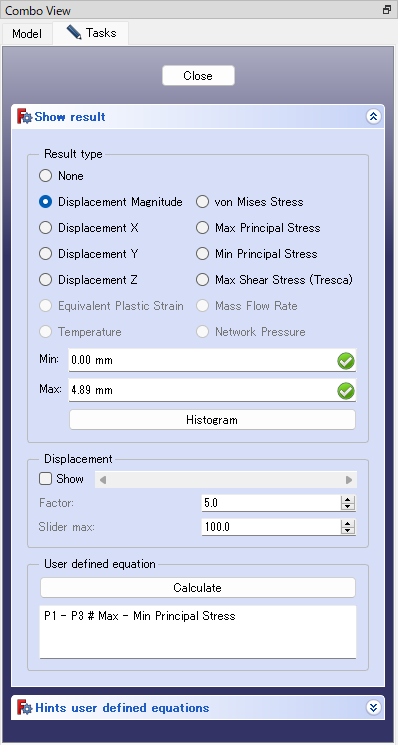398x745 pixels.
Task: Select Displacement Magnitude radio button
Action: click(46, 202)
